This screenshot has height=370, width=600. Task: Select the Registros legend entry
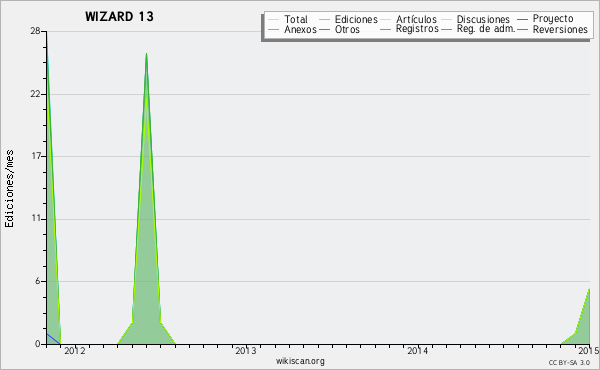409,29
